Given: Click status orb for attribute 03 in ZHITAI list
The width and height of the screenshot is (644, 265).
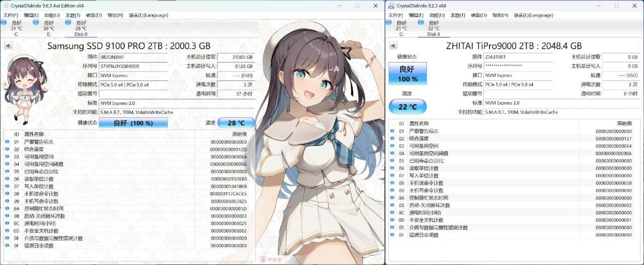Looking at the screenshot, I should (391, 146).
